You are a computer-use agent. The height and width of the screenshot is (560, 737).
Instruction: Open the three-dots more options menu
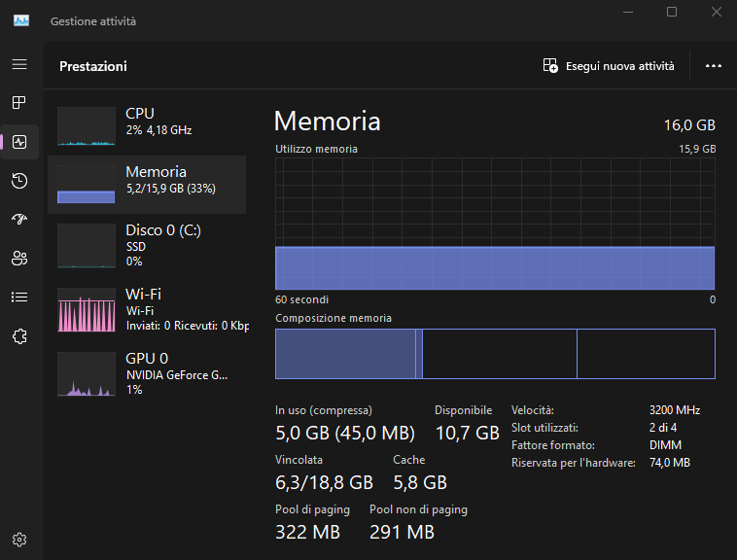tap(714, 66)
